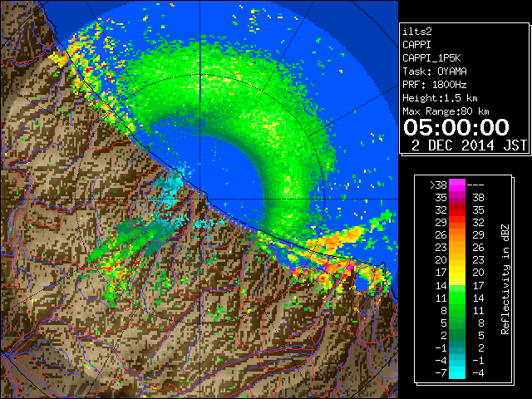
Task: Click the 'CAPPI' line in info box
Action: click(416, 45)
